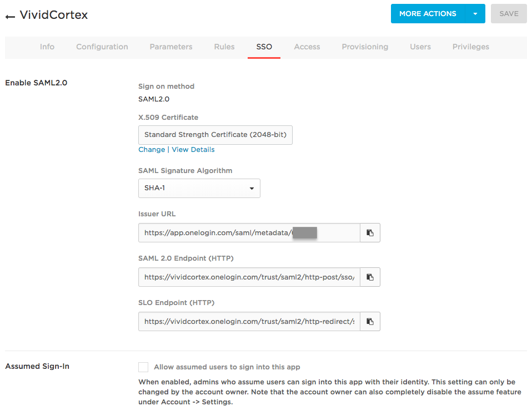Click the Assumed Sign-In section heading
Viewport: 532px width, 411px height.
pyautogui.click(x=37, y=366)
